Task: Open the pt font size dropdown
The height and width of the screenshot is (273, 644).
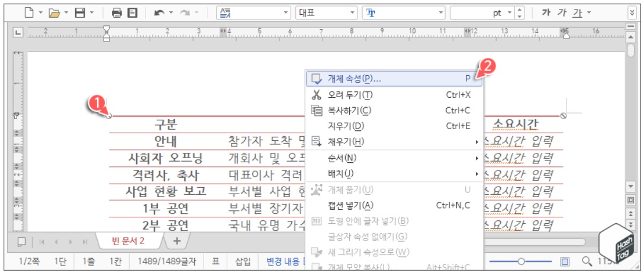Action: point(510,13)
